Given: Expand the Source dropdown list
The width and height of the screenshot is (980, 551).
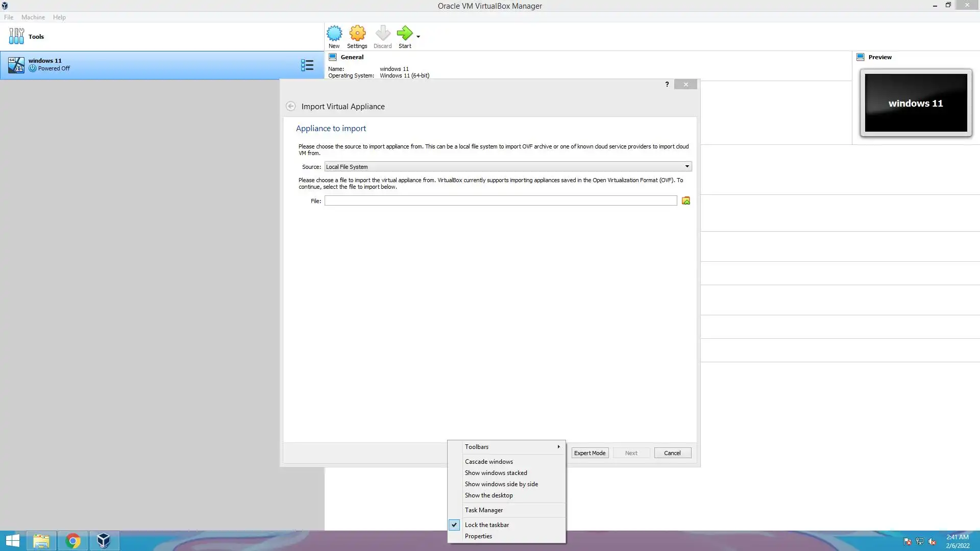Looking at the screenshot, I should (x=687, y=167).
